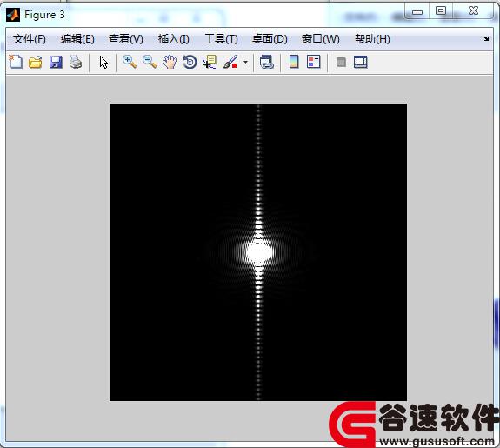Click the dock figure arrow at menu bar right

point(485,38)
